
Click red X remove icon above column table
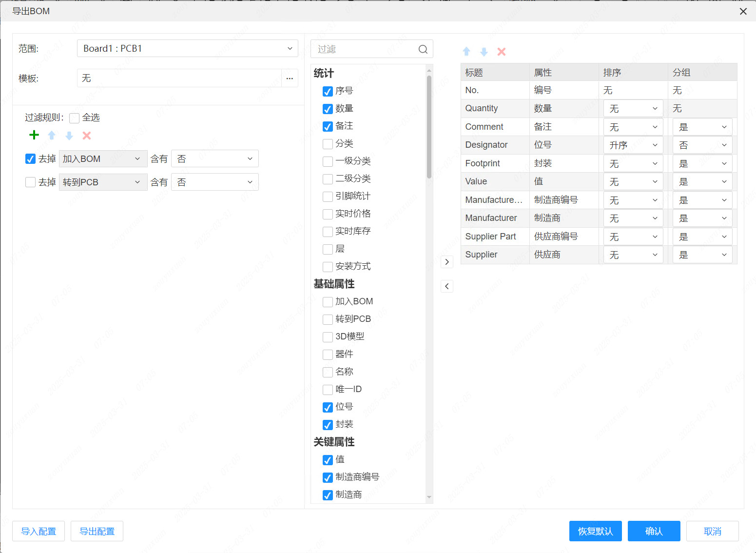(x=502, y=52)
